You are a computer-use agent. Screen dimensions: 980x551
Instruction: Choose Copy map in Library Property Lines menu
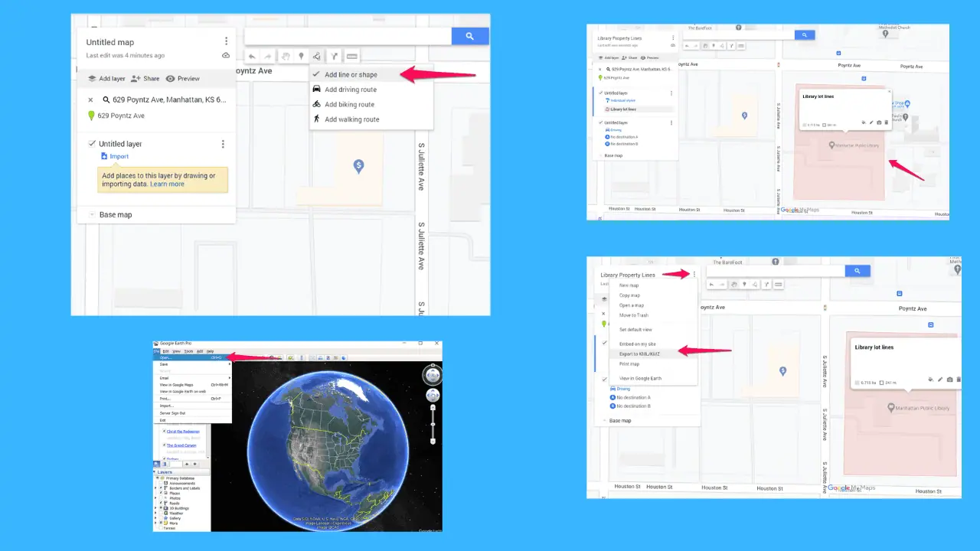(x=653, y=295)
